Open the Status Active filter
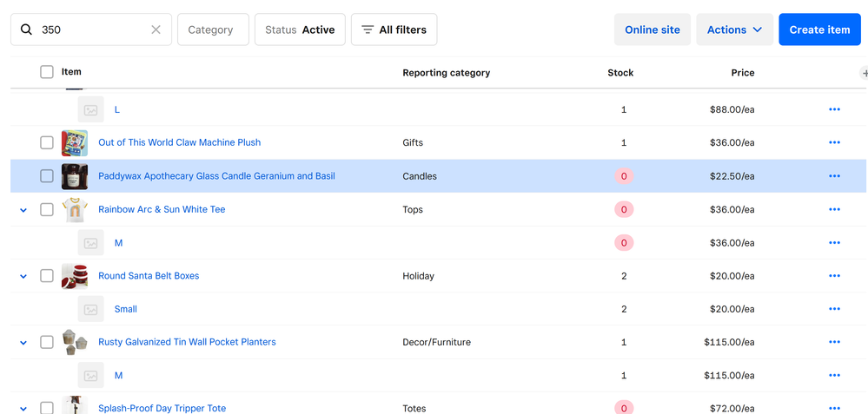 point(300,30)
